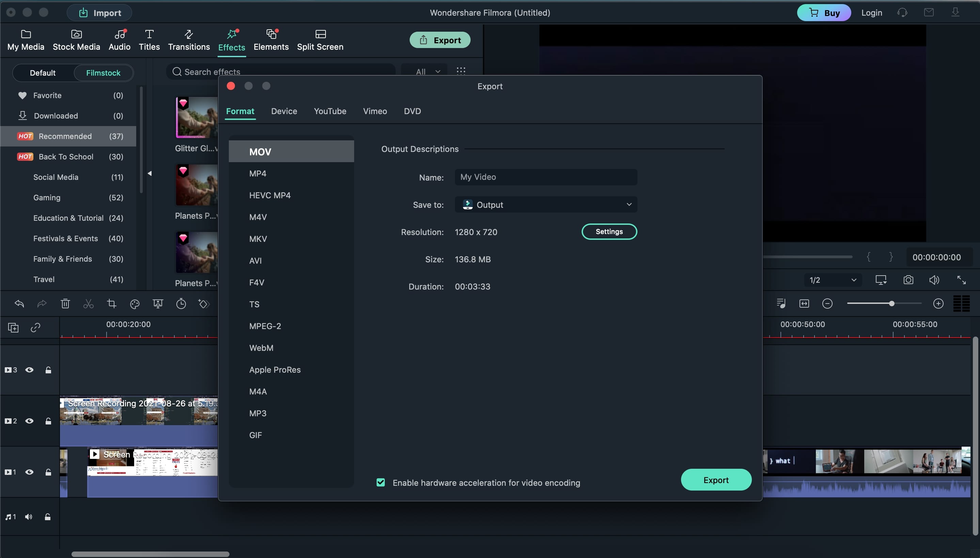
Task: Hide video track 2 with eye icon
Action: tap(29, 421)
